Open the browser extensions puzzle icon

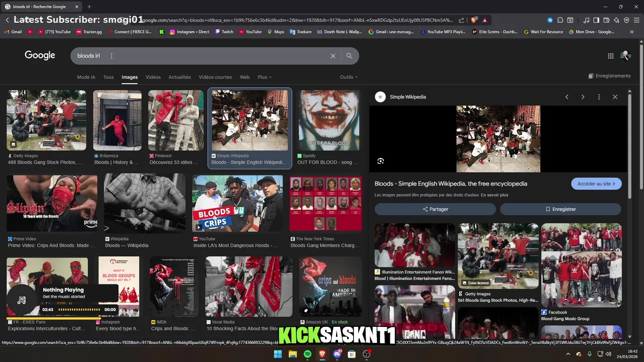(560, 20)
